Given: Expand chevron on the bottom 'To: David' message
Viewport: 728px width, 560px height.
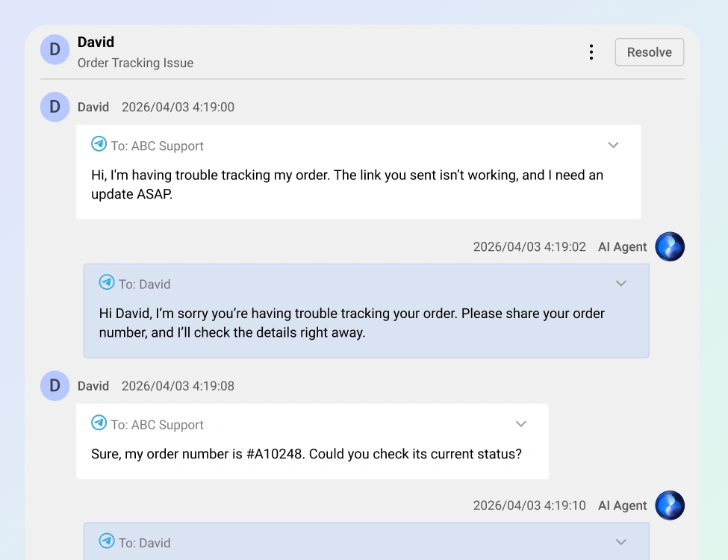Looking at the screenshot, I should tap(621, 542).
